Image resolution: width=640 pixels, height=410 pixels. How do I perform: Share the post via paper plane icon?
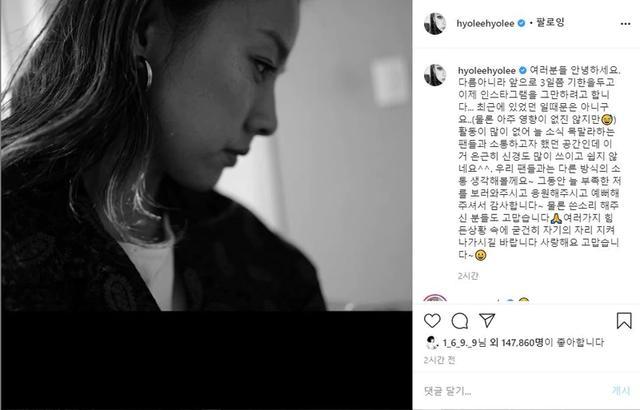(x=487, y=320)
